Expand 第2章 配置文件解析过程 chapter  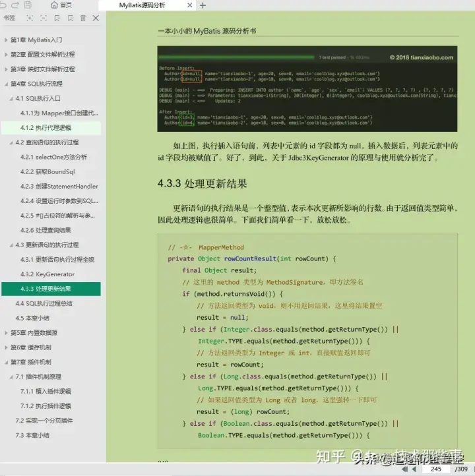coord(6,54)
